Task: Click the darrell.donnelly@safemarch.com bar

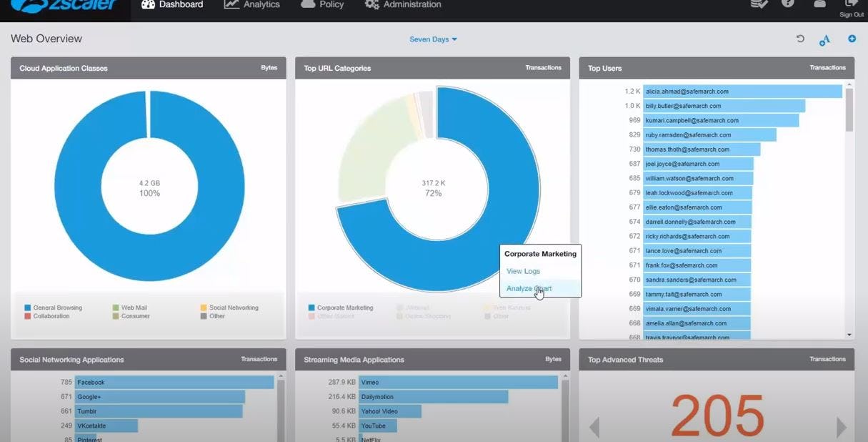Action: pyautogui.click(x=697, y=222)
